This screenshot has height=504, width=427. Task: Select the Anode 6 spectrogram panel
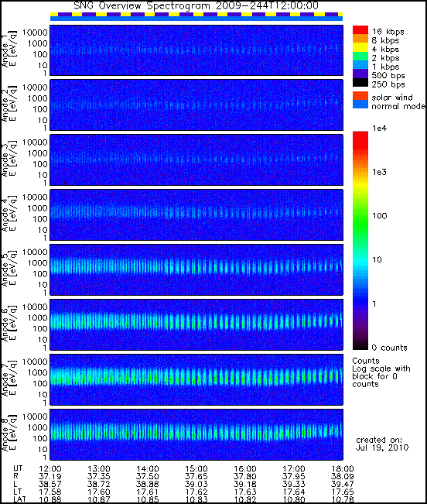click(x=196, y=324)
